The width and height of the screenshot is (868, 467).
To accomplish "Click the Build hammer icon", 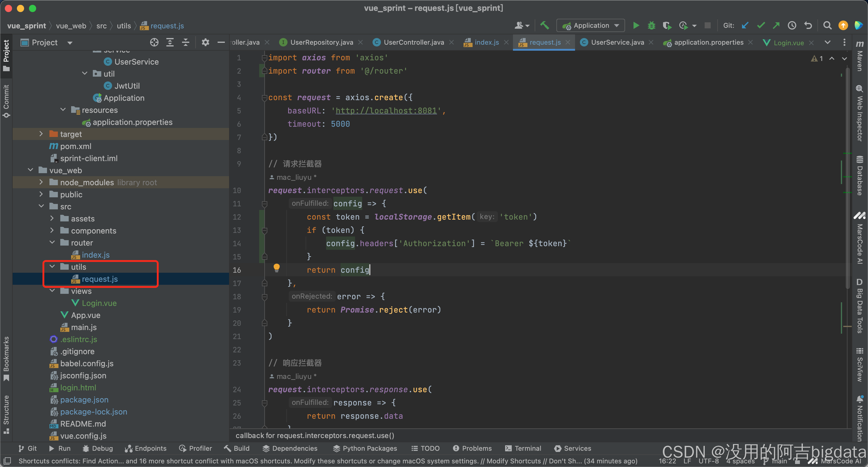I will (545, 26).
